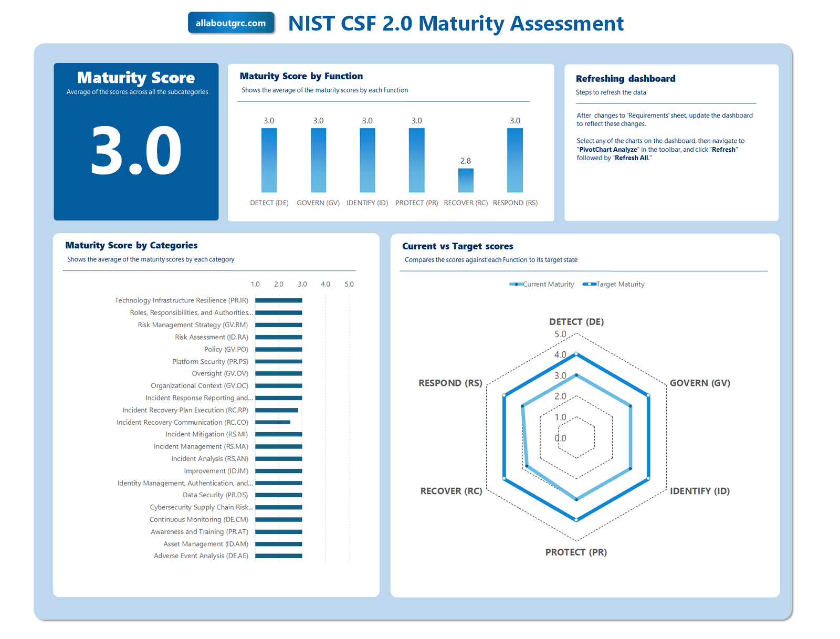Select the RECOVER (RC) bar showing 2.8
840x639 pixels.
click(x=466, y=180)
